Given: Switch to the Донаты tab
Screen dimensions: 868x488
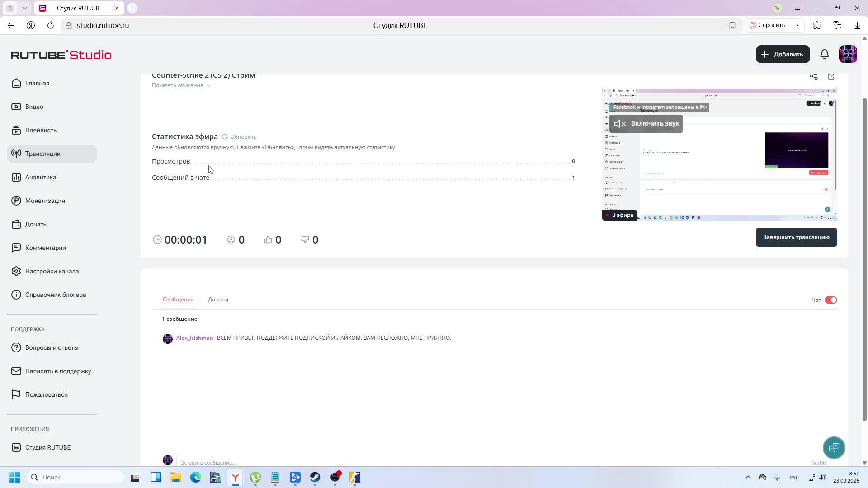Looking at the screenshot, I should 218,300.
